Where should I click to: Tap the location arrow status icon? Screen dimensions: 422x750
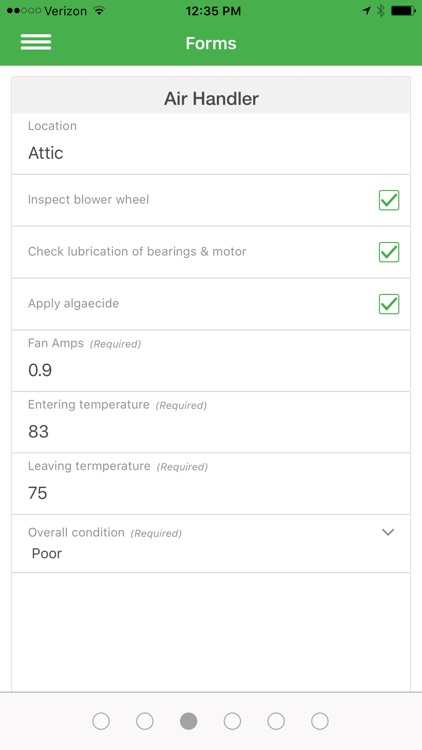point(367,11)
